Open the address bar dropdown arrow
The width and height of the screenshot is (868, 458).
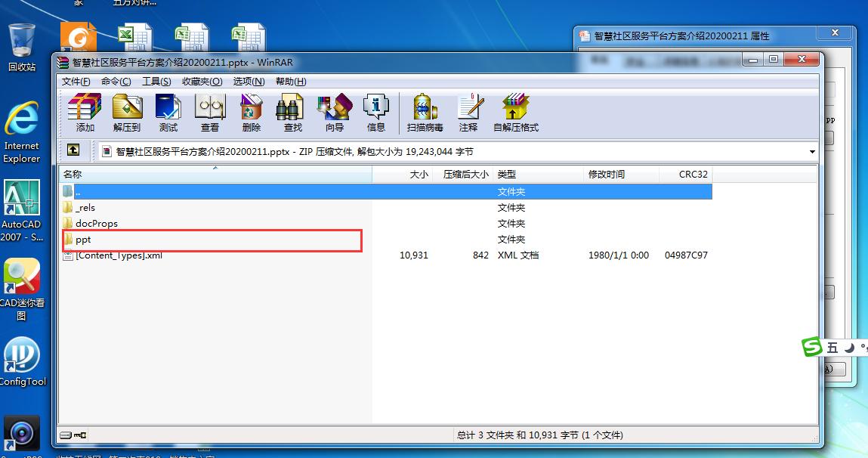[812, 151]
